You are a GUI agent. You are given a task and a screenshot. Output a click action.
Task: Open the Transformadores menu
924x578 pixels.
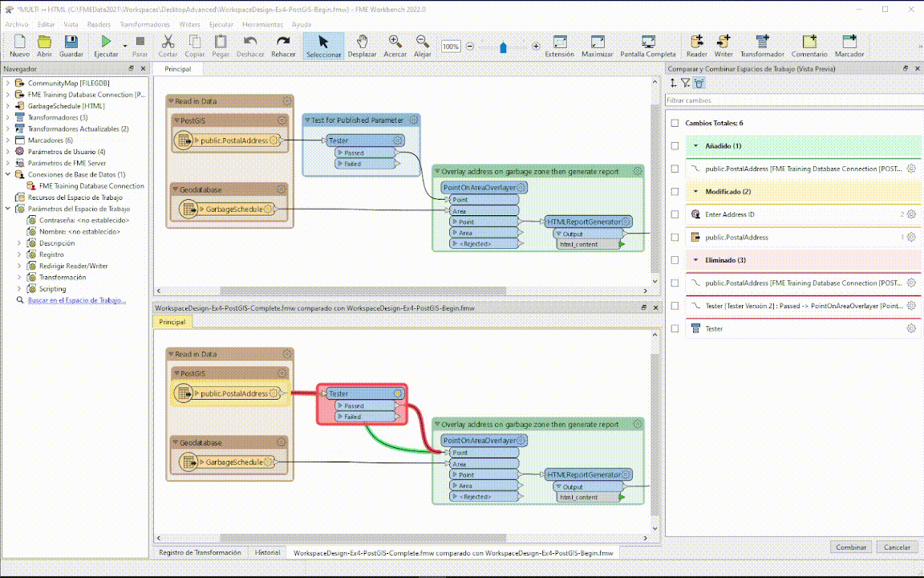(x=144, y=24)
